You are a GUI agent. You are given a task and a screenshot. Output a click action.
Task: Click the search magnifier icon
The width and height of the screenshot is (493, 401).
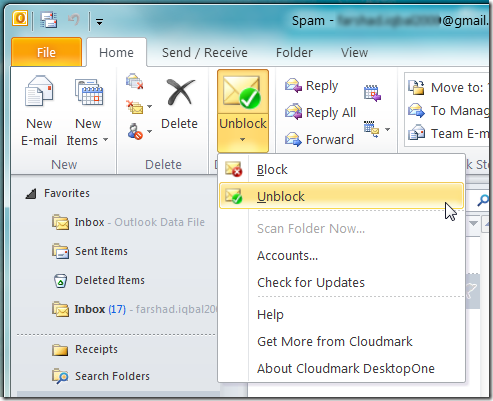tap(482, 200)
